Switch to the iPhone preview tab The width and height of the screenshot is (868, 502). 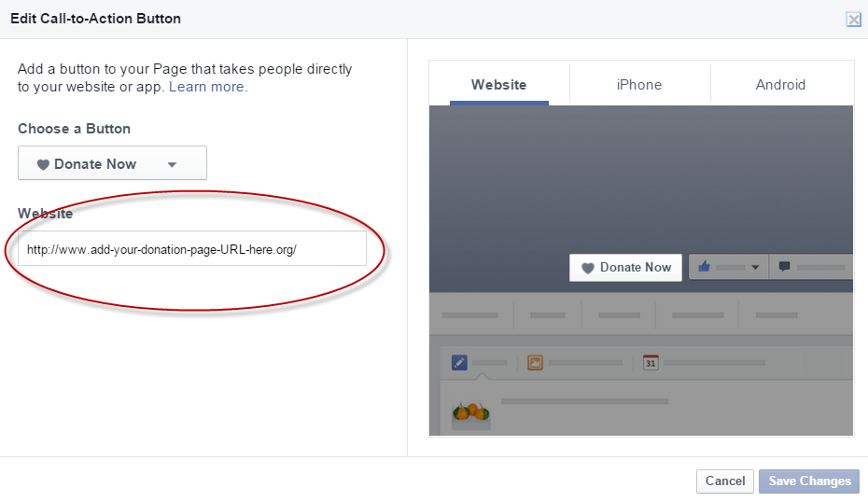click(x=639, y=85)
